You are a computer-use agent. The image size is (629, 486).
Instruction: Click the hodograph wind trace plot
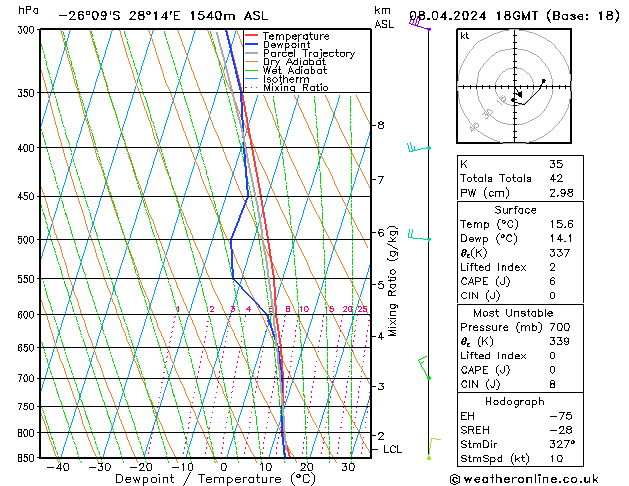pos(528,93)
